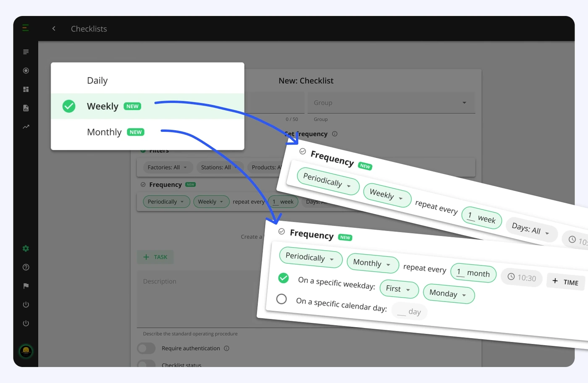Viewport: 588px width, 383px height.
Task: Click the + TASK button
Action: click(x=155, y=257)
